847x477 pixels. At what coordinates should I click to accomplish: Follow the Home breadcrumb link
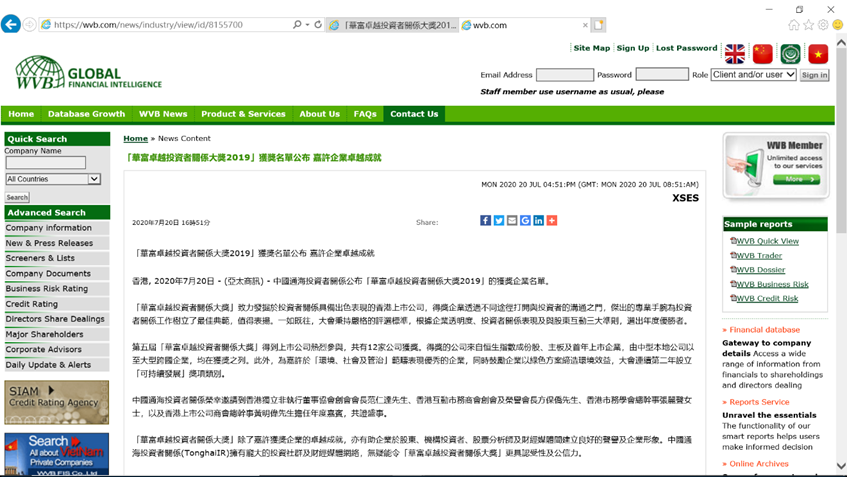136,138
